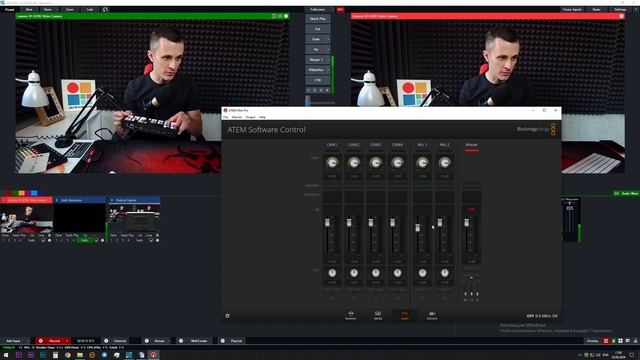
Task: Adjust the CAM1 input gain knob
Action: (332, 163)
